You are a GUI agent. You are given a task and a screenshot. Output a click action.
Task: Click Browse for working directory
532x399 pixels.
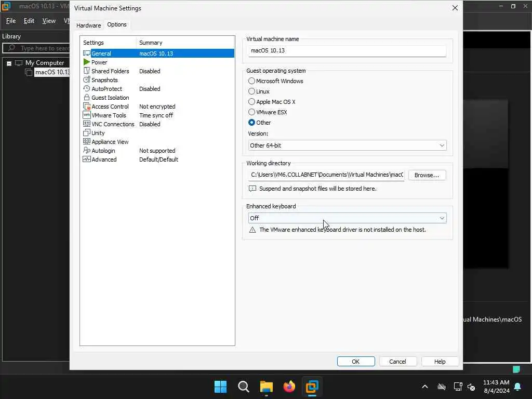click(427, 175)
